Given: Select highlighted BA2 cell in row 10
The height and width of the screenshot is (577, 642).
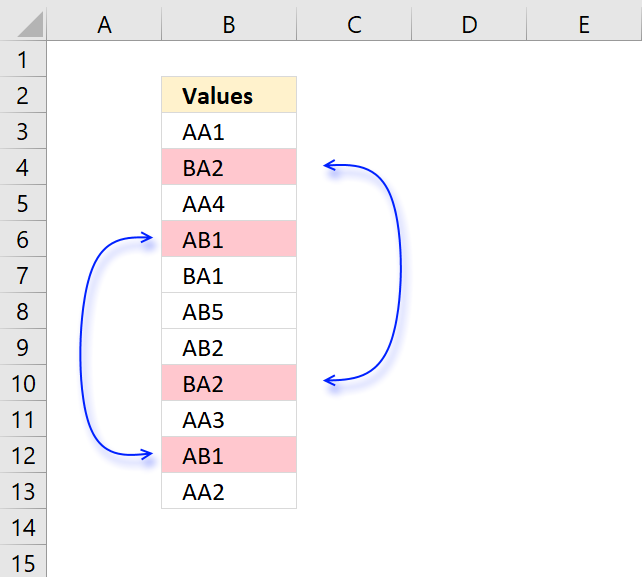Looking at the screenshot, I should point(229,383).
